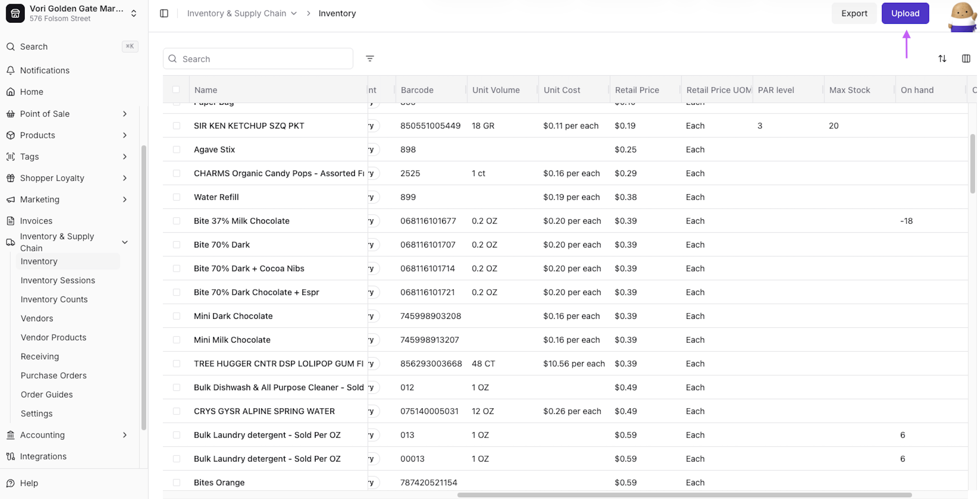Sort by the Name column header
The height and width of the screenshot is (499, 980).
coord(206,90)
